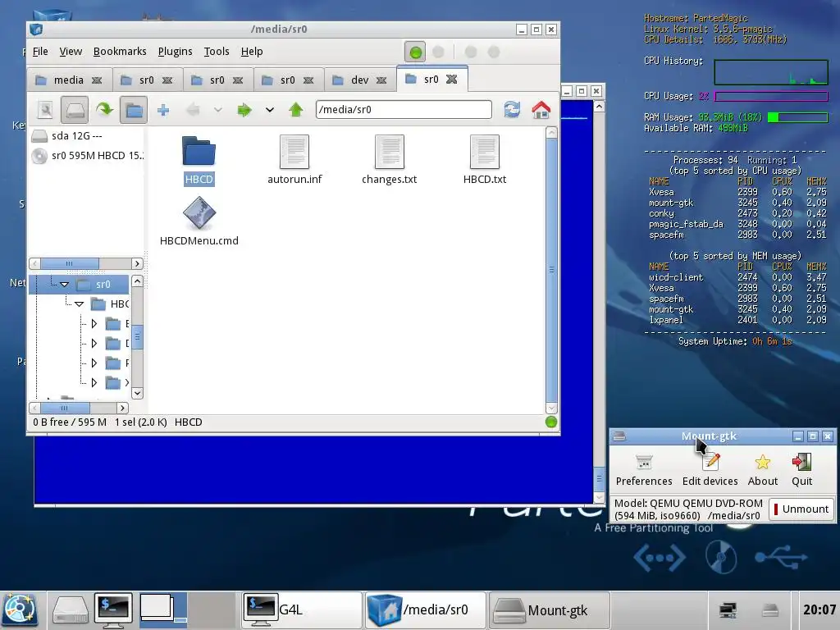Switch to G4L in the taskbar
The image size is (840, 630).
(x=301, y=610)
